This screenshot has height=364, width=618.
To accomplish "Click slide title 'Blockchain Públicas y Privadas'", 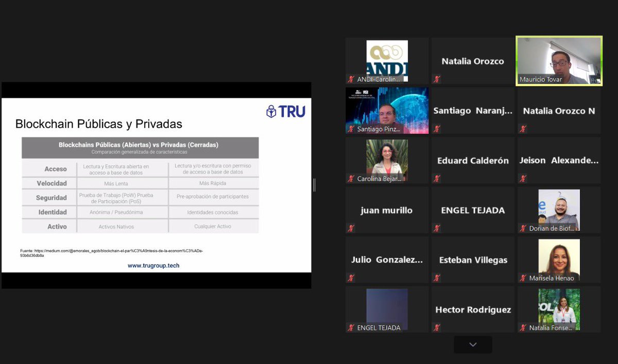I will click(99, 124).
